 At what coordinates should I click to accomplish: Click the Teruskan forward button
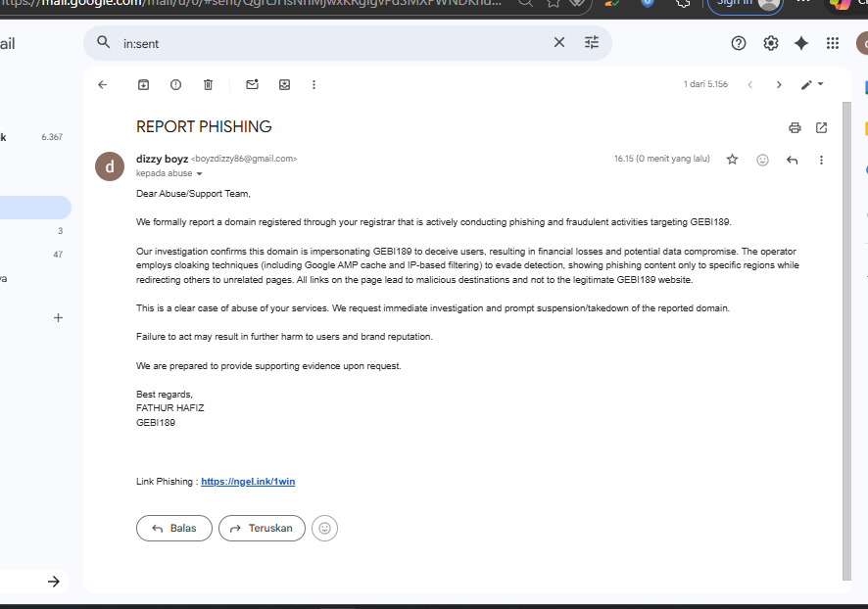point(262,529)
